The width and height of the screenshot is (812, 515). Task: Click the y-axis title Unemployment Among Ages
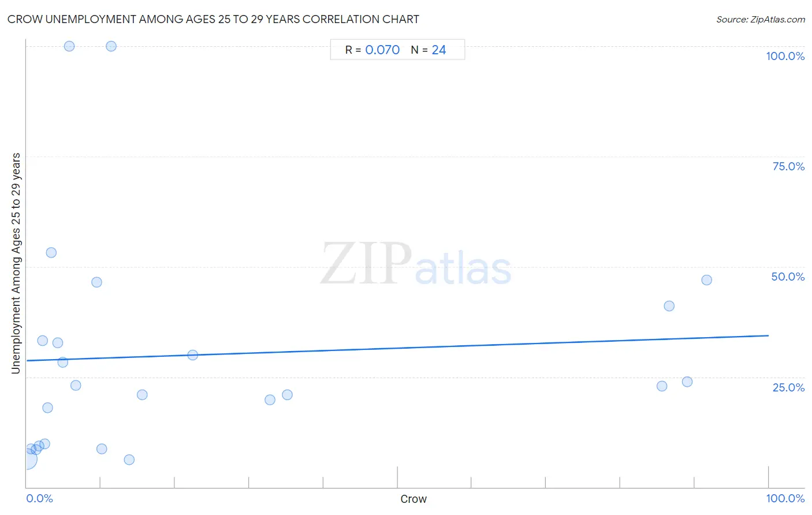(16, 263)
